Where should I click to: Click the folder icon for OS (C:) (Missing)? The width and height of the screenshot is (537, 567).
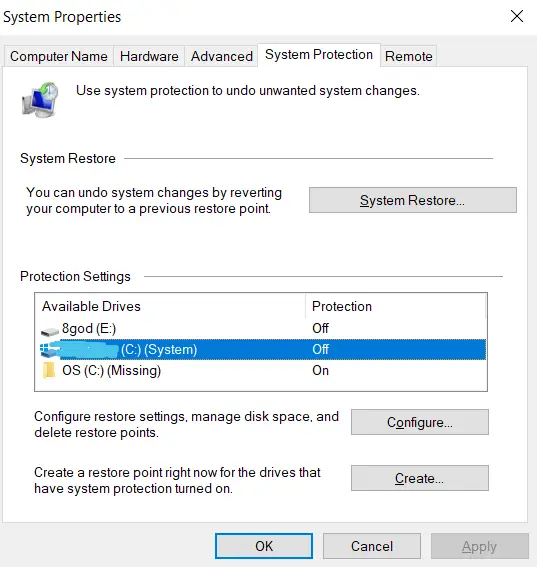[49, 371]
